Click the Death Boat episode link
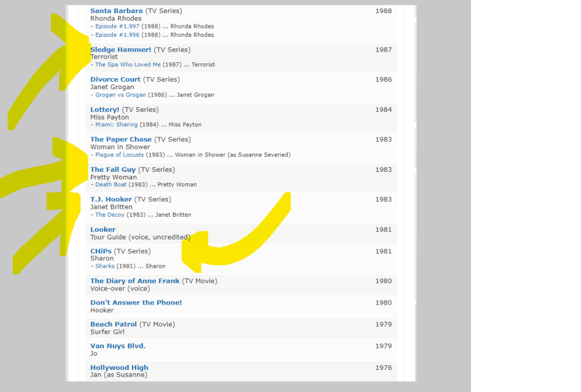 click(111, 185)
